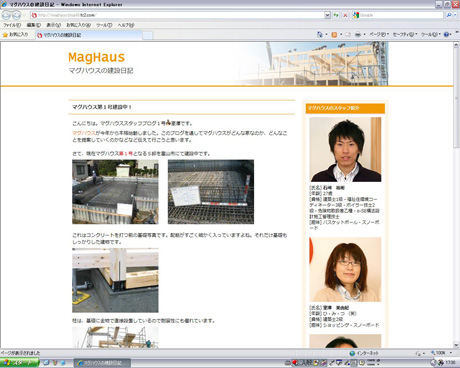Open the wooden pillar base photo
Image resolution: width=460 pixels, height=368 pixels.
point(115,280)
